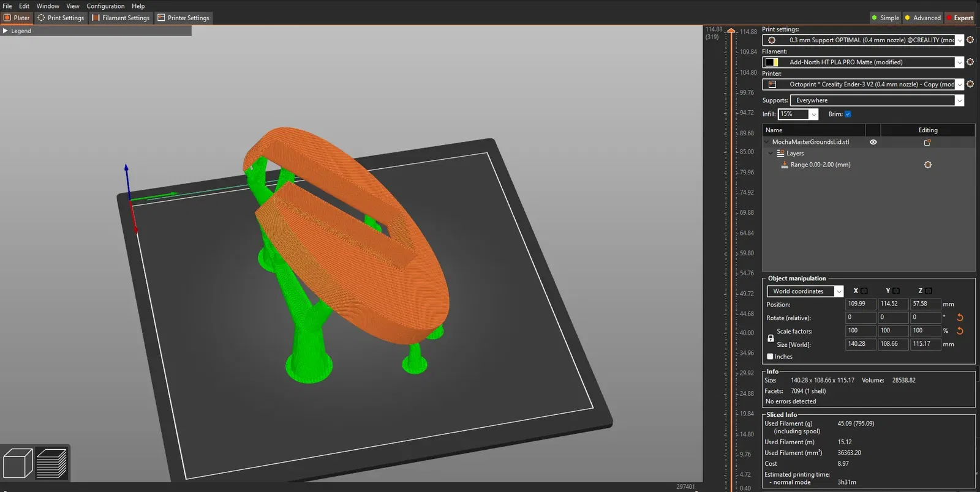Click the Printer Settings tab icon
980x492 pixels.
point(161,18)
